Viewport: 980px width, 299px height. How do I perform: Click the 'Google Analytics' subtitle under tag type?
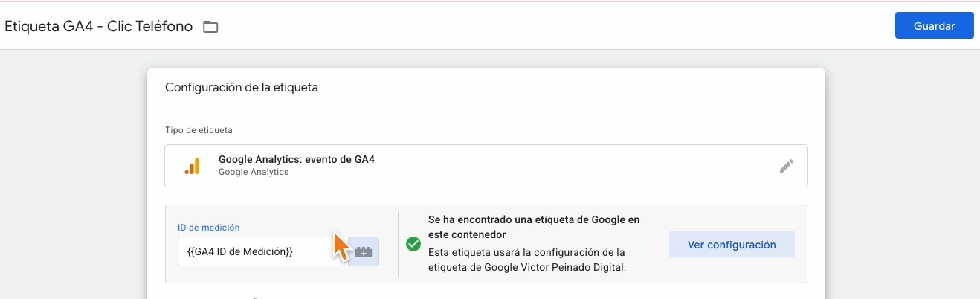pos(253,172)
